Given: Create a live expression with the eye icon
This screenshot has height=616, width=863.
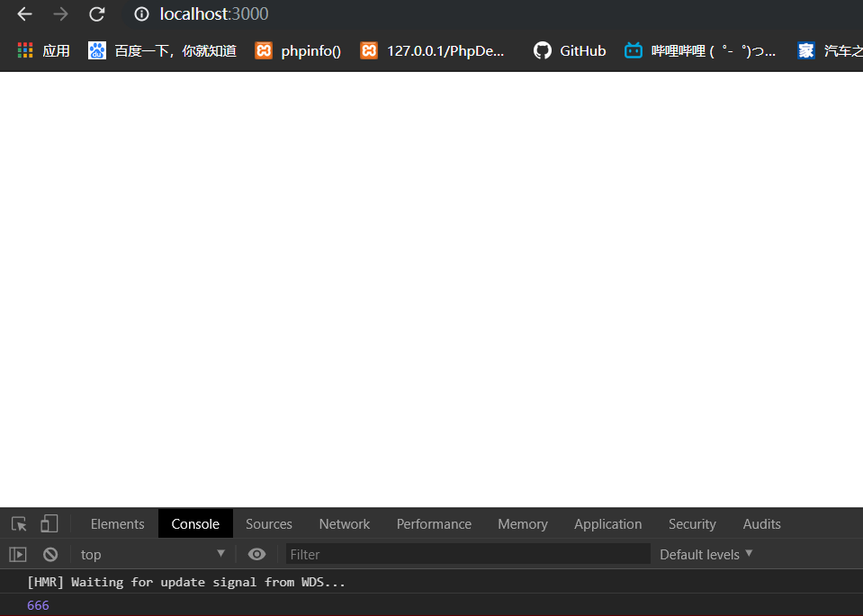Looking at the screenshot, I should click(x=256, y=554).
